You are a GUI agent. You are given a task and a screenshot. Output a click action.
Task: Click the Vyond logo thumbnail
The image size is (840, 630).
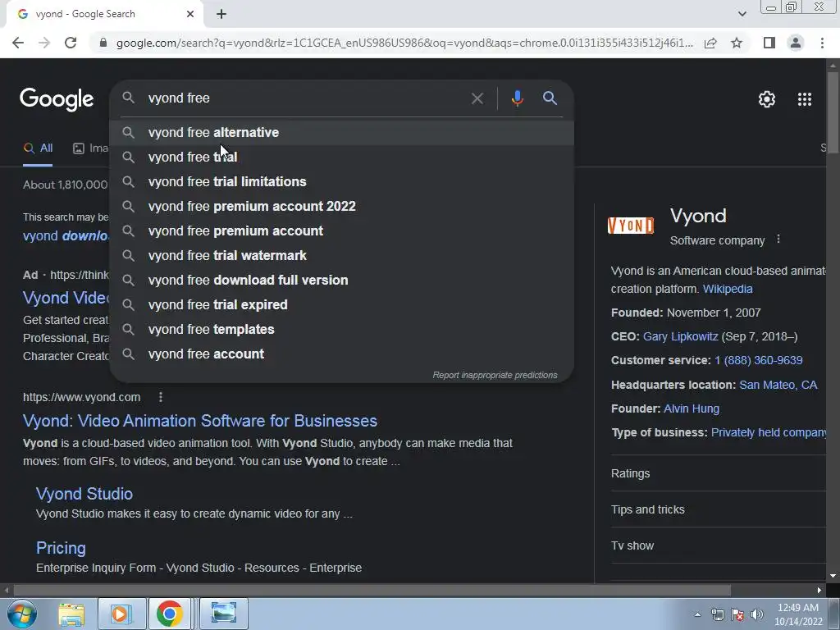point(631,226)
